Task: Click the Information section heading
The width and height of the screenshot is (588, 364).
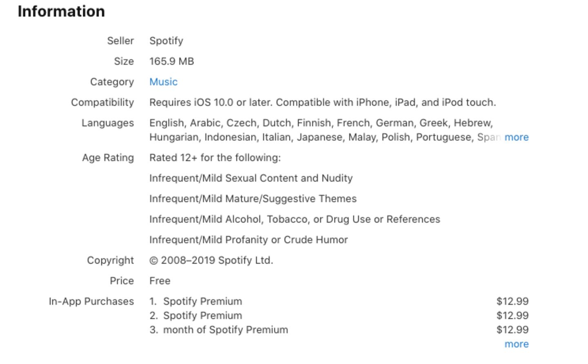Action: [61, 11]
